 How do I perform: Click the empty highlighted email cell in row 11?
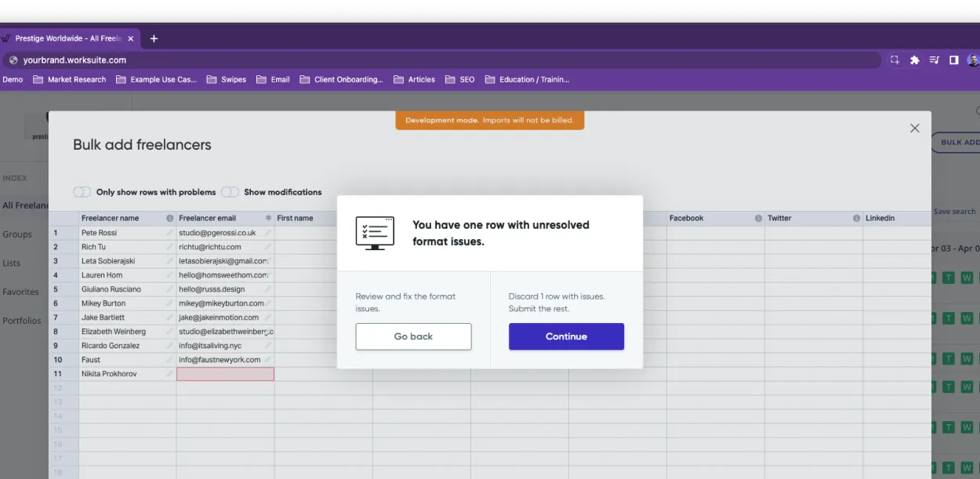click(225, 373)
